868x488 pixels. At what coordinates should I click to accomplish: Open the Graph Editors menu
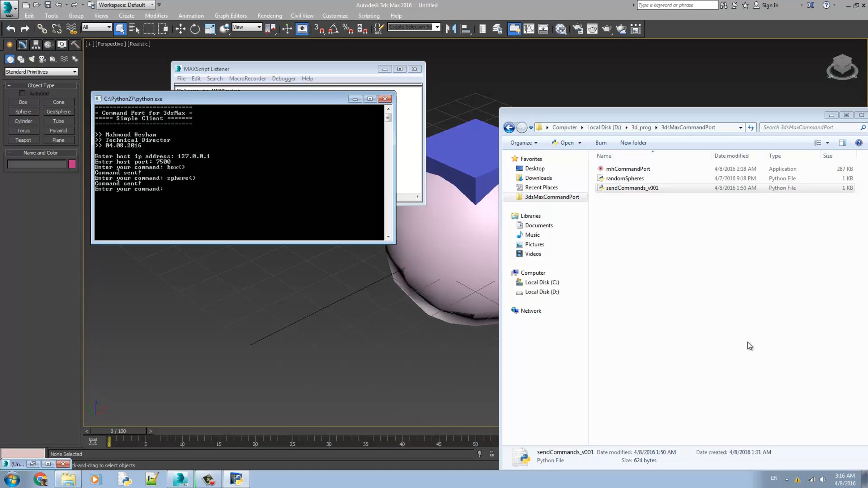pyautogui.click(x=231, y=16)
